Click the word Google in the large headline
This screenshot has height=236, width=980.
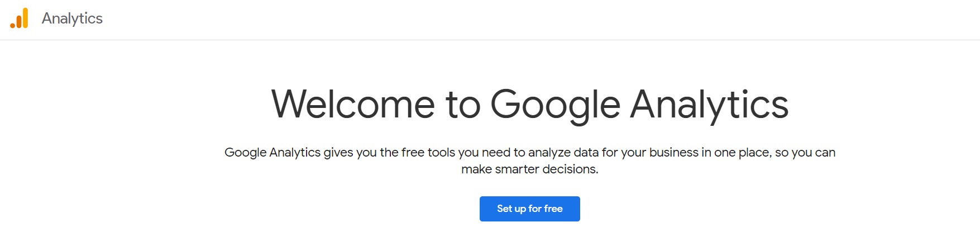click(555, 106)
